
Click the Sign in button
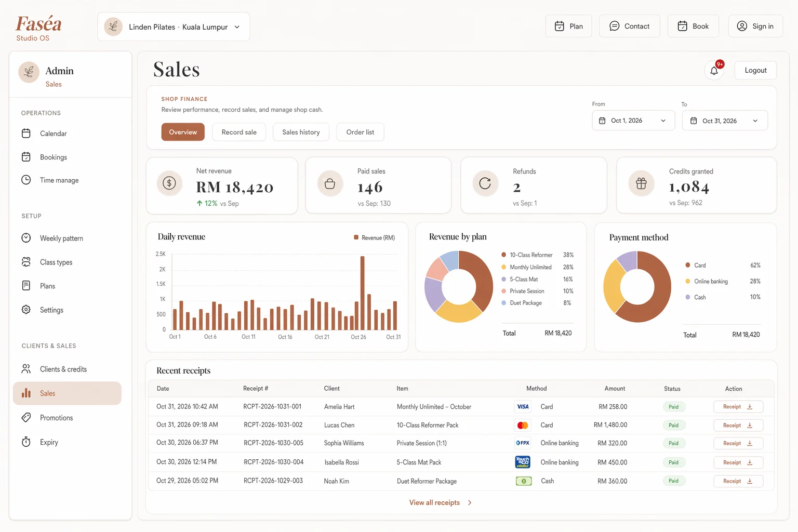click(x=755, y=26)
